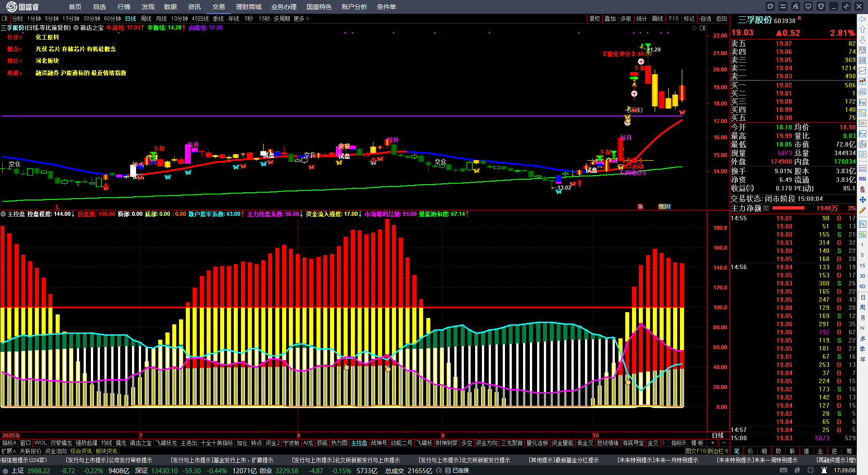Image resolution: width=868 pixels, height=475 pixels.
Task: Open the 交易 menu
Action: [x=219, y=7]
